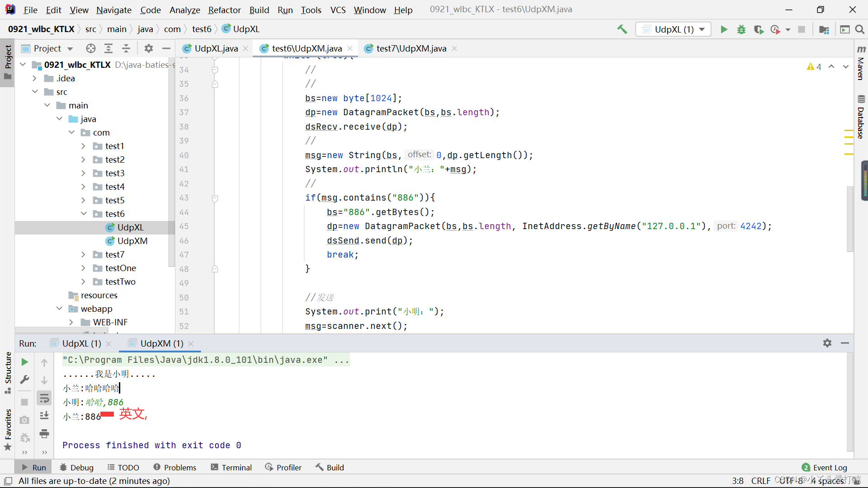Click the Build project hammer icon
The width and height of the screenshot is (868, 488).
(x=622, y=29)
